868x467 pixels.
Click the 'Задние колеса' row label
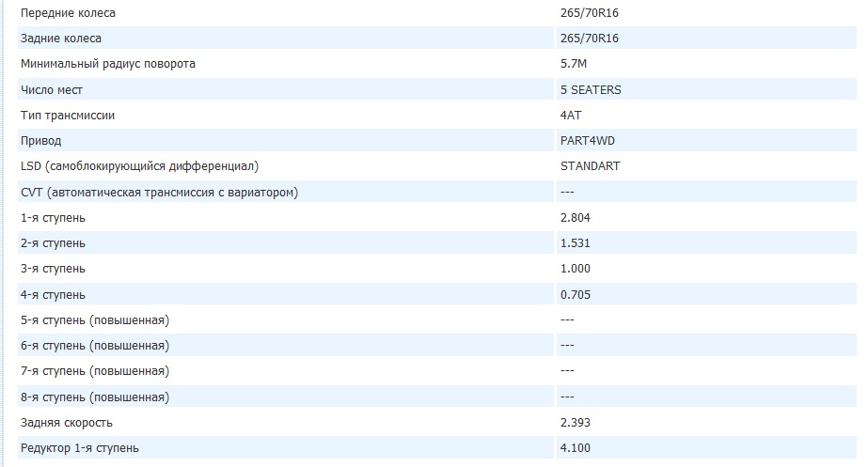point(60,39)
